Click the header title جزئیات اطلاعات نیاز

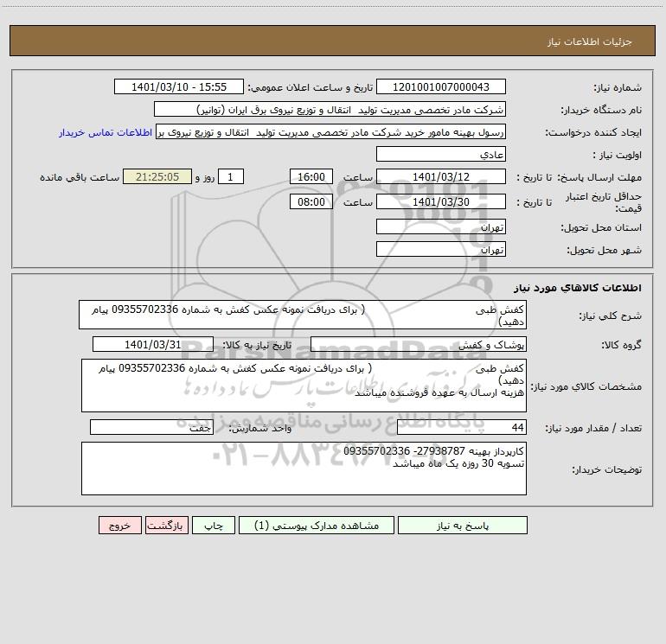pyautogui.click(x=590, y=41)
